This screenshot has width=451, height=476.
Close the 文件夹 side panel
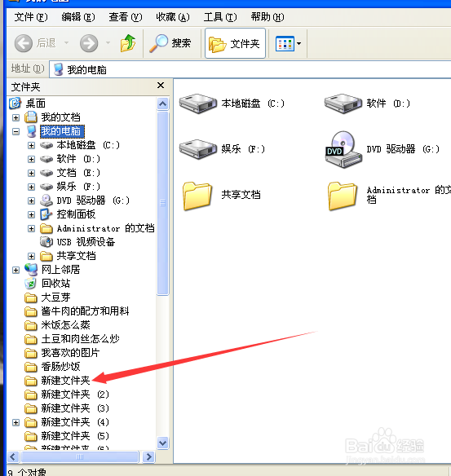point(161,86)
